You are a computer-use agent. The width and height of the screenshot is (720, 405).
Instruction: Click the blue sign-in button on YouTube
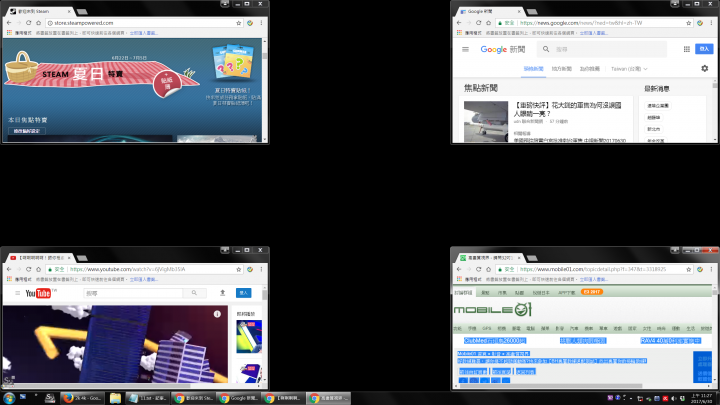(x=243, y=293)
